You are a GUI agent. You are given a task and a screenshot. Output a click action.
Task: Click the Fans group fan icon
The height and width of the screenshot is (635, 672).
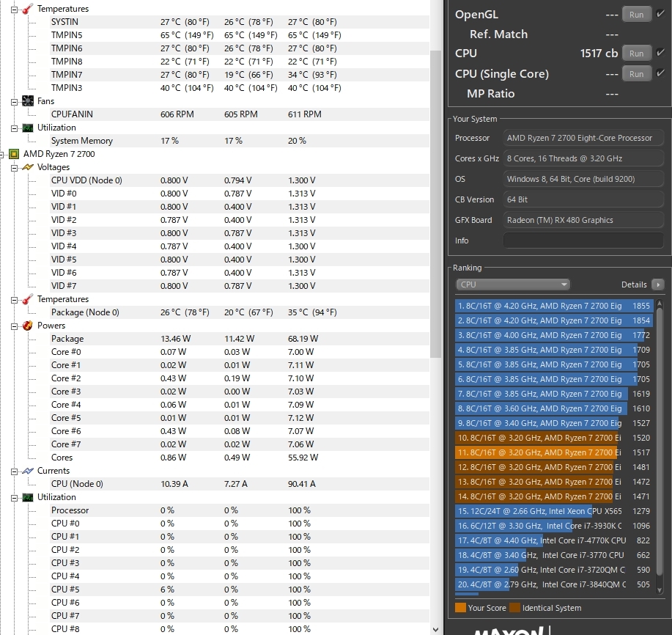click(27, 101)
